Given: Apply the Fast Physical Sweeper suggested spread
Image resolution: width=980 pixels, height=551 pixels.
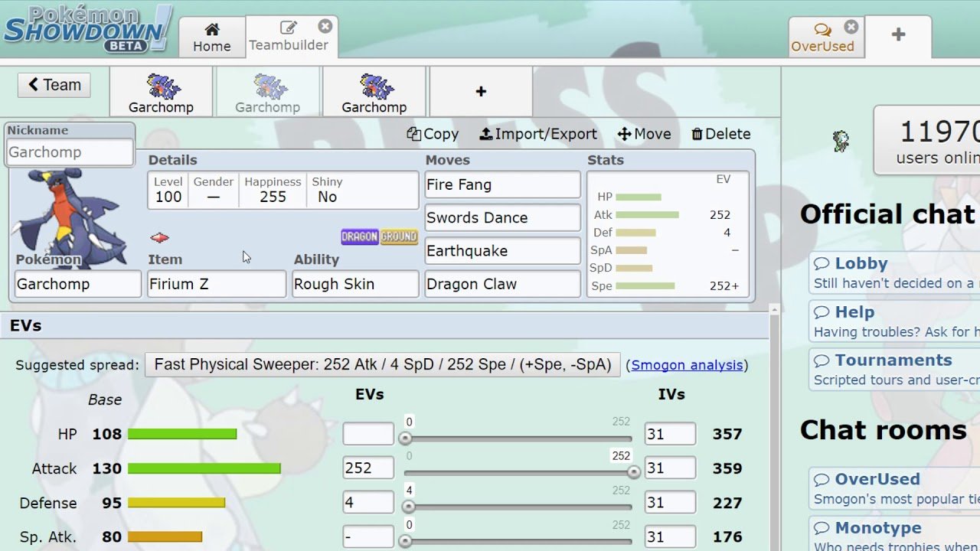Looking at the screenshot, I should coord(383,364).
